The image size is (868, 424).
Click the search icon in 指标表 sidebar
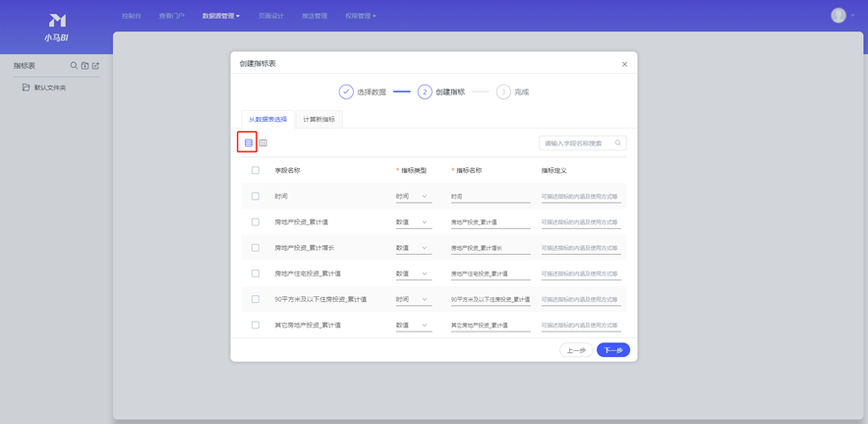tap(74, 66)
